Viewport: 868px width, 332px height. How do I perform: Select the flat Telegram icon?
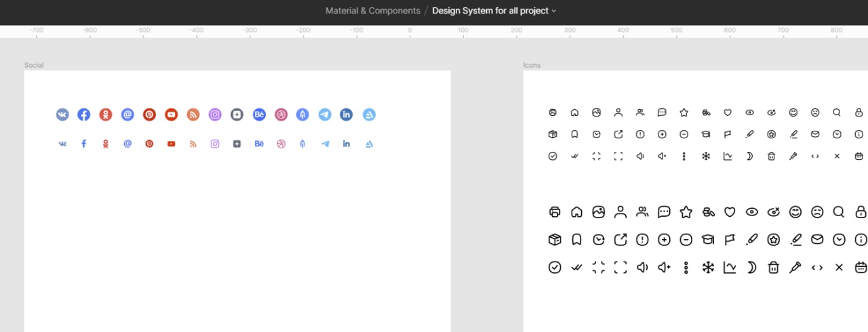pos(325,144)
